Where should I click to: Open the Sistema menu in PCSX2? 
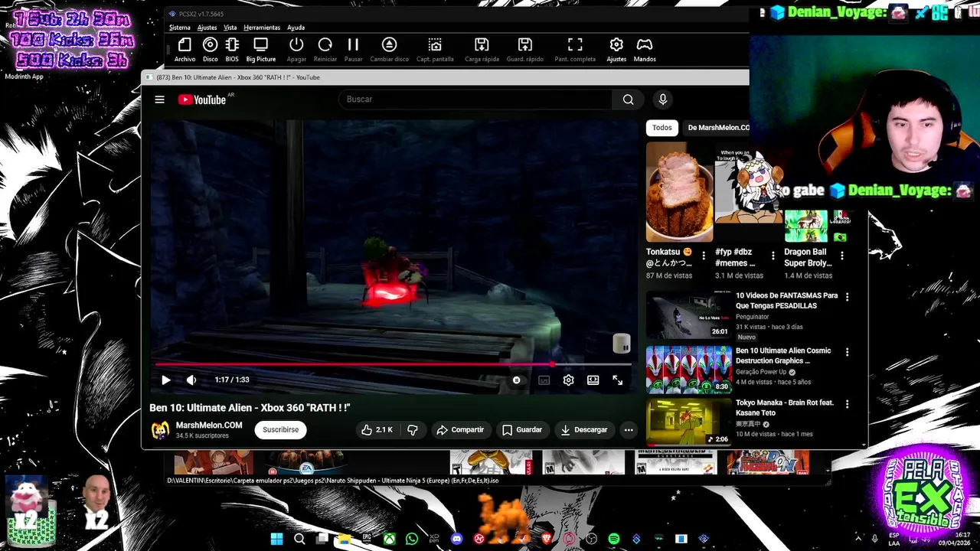(180, 28)
